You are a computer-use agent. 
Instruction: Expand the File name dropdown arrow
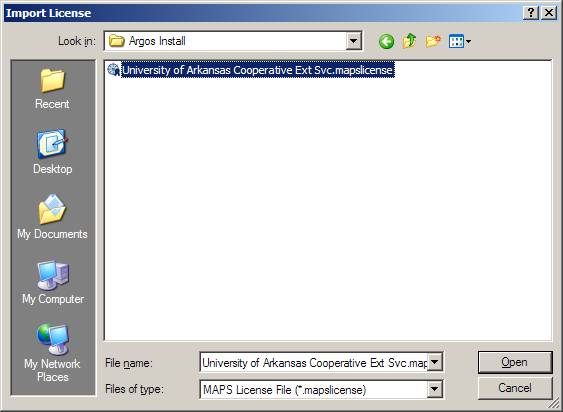click(434, 362)
